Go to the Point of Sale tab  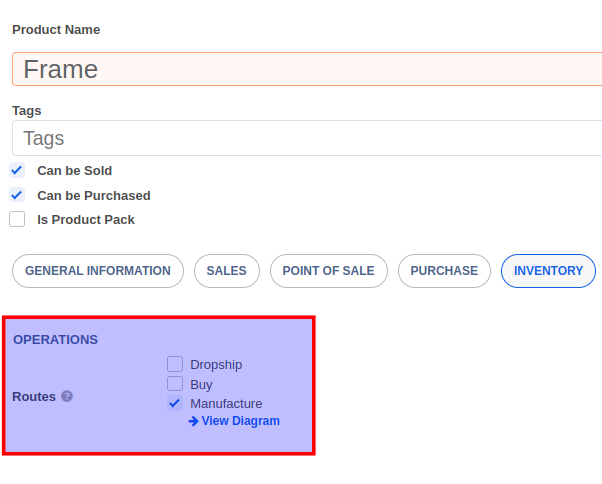[x=328, y=271]
